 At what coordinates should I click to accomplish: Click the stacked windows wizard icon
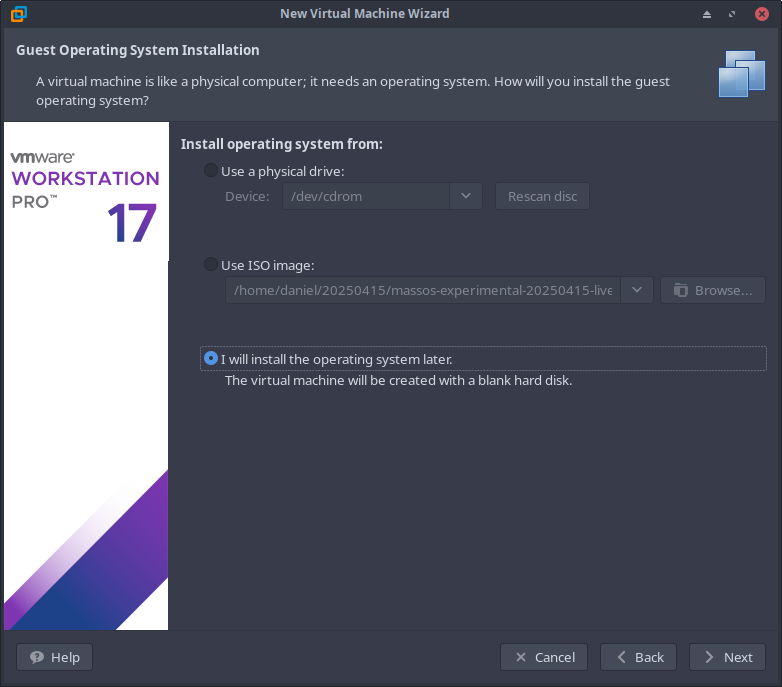(x=742, y=74)
